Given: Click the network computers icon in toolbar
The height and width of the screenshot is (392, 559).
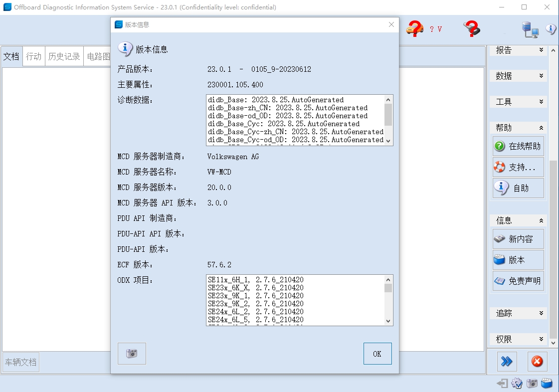Looking at the screenshot, I should click(530, 29).
